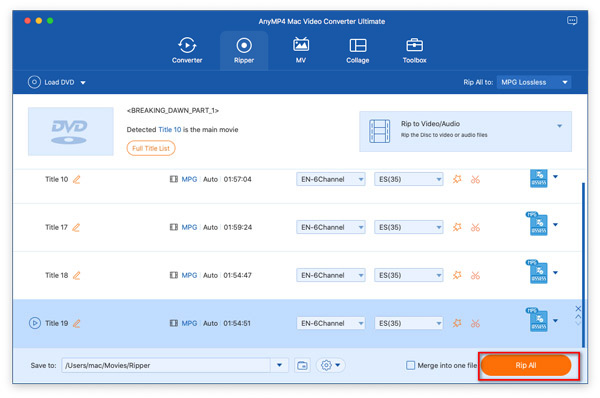Expand the Load DVD dropdown arrow
The height and width of the screenshot is (398, 600).
[x=83, y=83]
